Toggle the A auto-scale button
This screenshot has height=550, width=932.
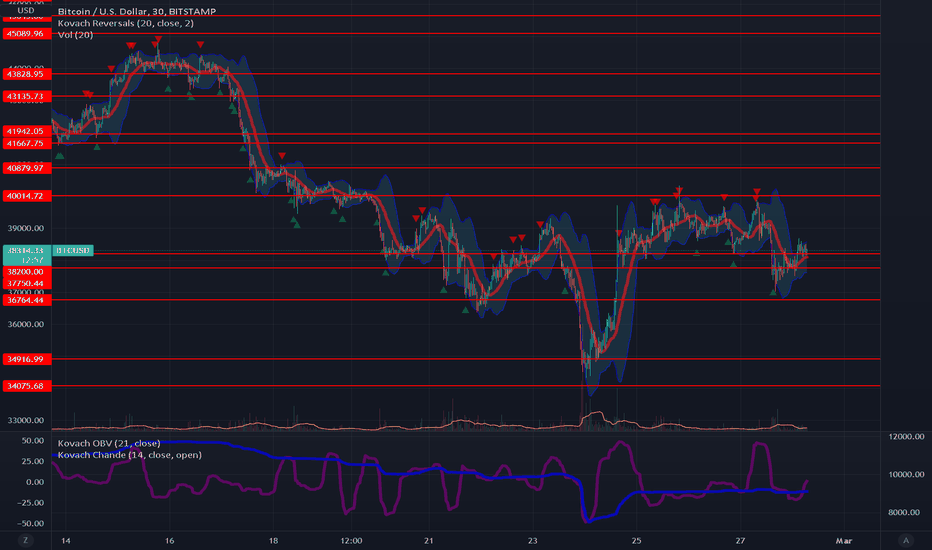click(906, 540)
